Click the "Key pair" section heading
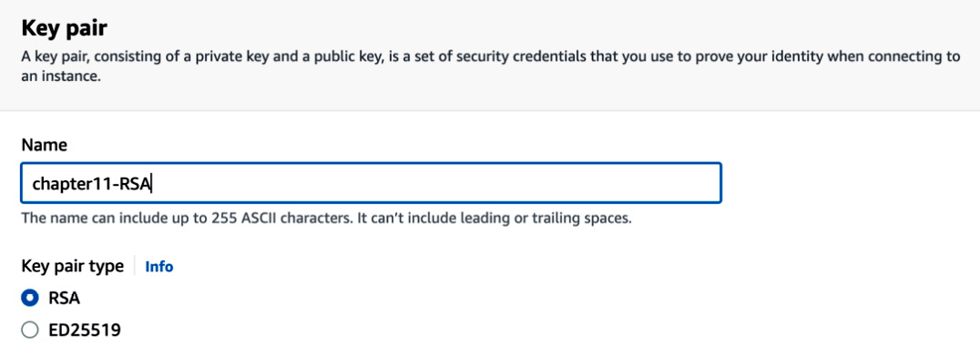The image size is (980, 357). click(x=65, y=30)
